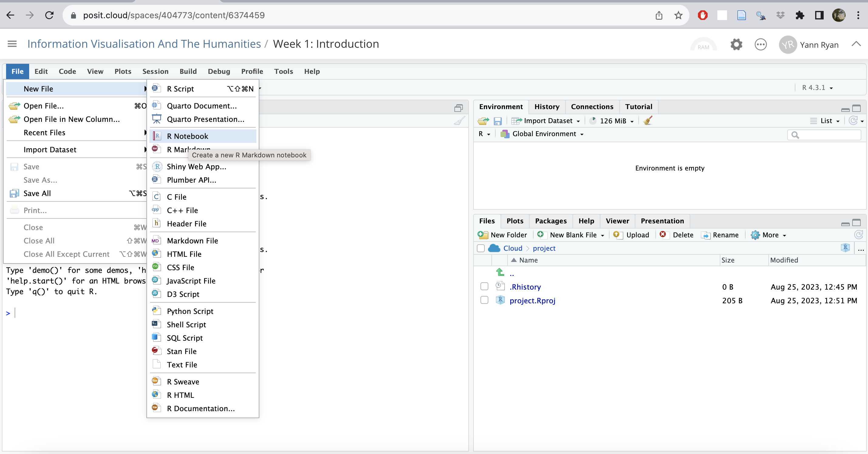The width and height of the screenshot is (868, 454).
Task: Open the R 4.3.1 version dropdown
Action: [818, 88]
